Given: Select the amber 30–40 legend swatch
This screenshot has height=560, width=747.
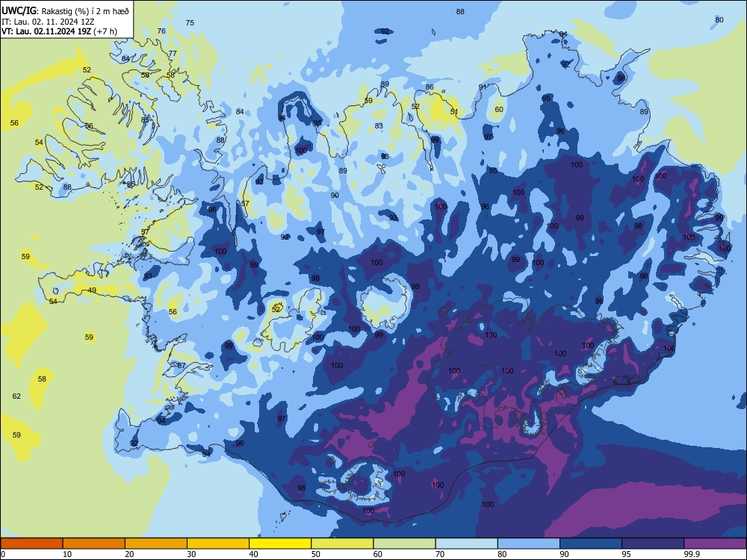Looking at the screenshot, I should point(218,544).
